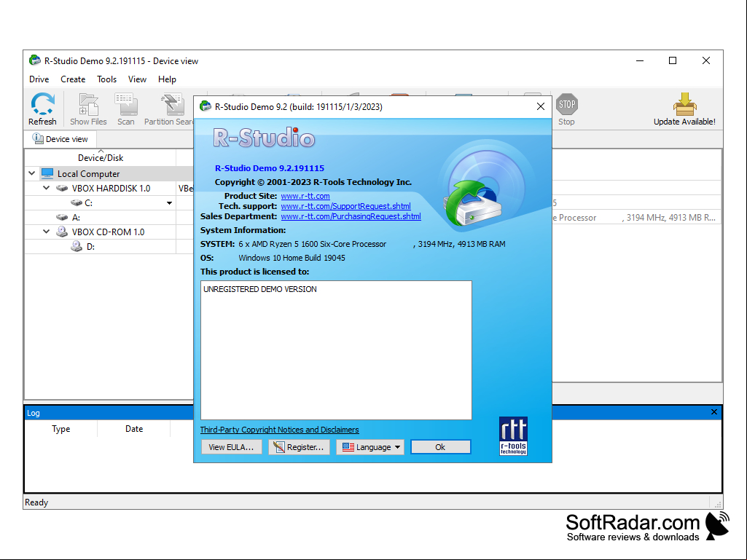Open the Language dropdown in About dialog
The height and width of the screenshot is (560, 747).
(x=370, y=447)
